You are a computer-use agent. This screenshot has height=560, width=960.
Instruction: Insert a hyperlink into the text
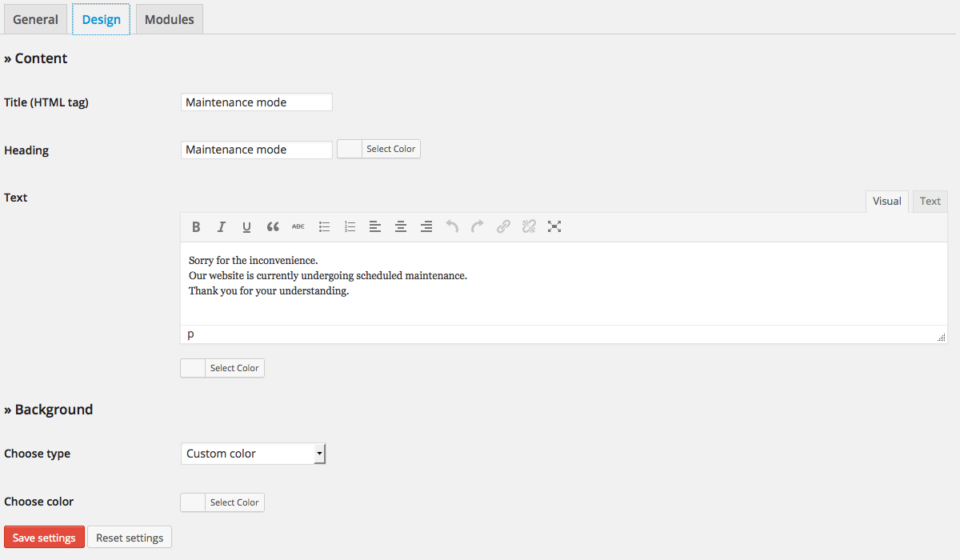point(503,226)
